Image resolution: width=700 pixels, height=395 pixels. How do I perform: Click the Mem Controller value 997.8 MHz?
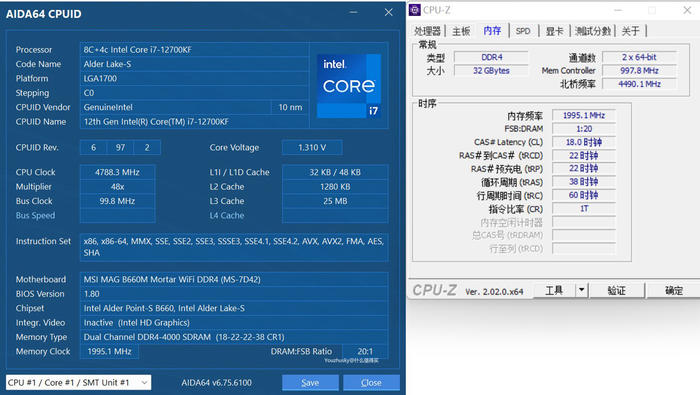click(639, 71)
